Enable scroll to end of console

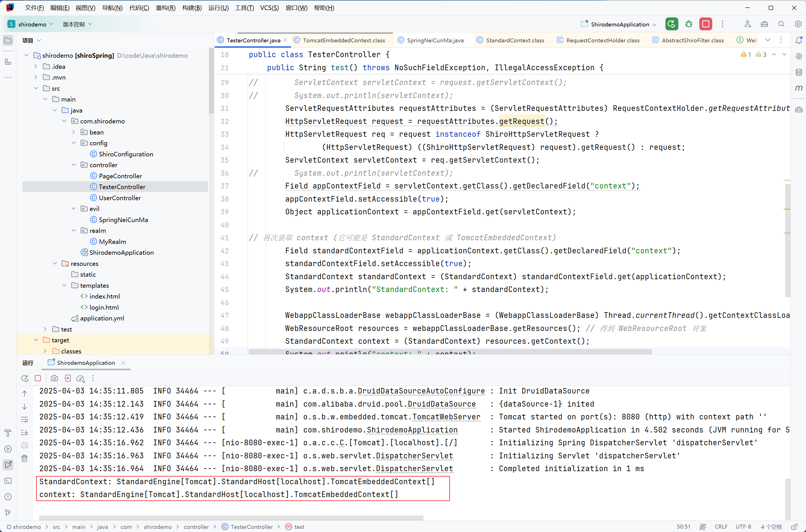pos(24,432)
